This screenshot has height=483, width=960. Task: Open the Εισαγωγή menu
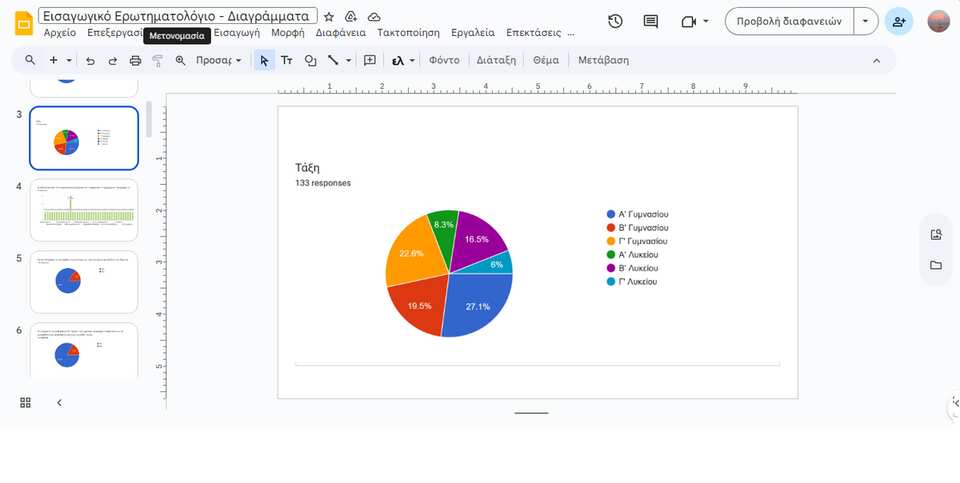coord(236,33)
